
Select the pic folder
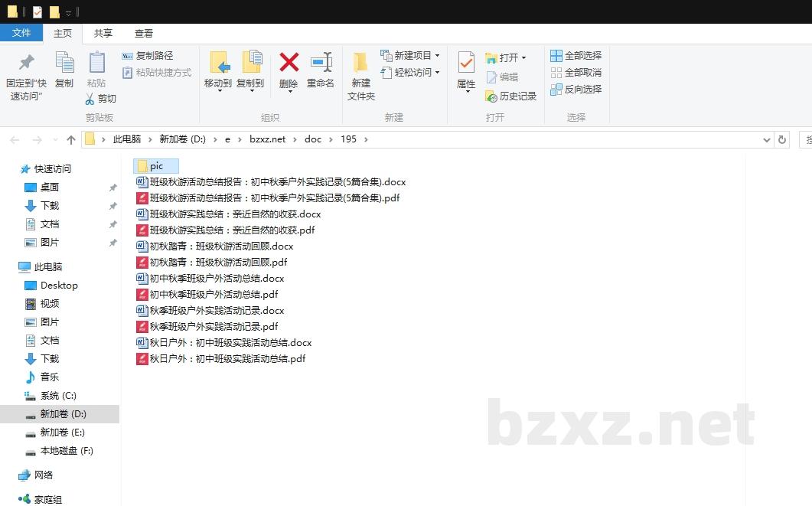pyautogui.click(x=156, y=166)
